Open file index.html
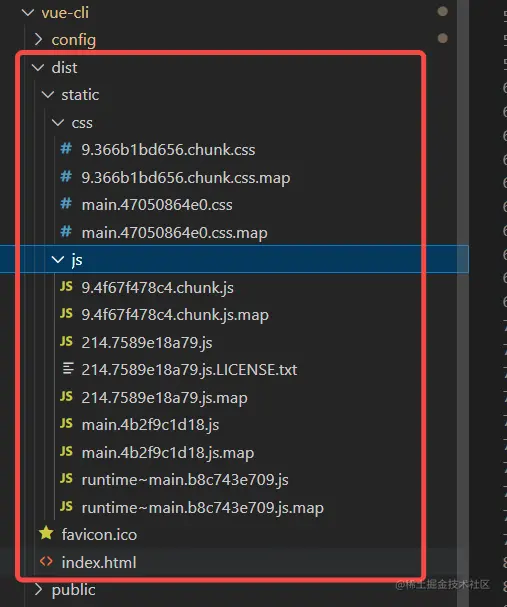Viewport: 507px width, 607px height. tap(99, 562)
